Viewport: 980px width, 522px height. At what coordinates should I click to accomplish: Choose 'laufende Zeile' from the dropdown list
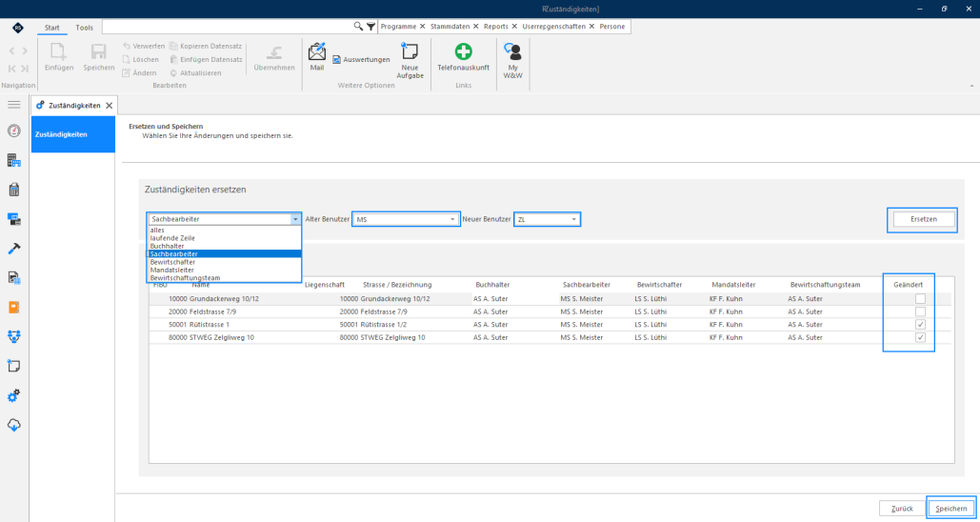pos(225,238)
